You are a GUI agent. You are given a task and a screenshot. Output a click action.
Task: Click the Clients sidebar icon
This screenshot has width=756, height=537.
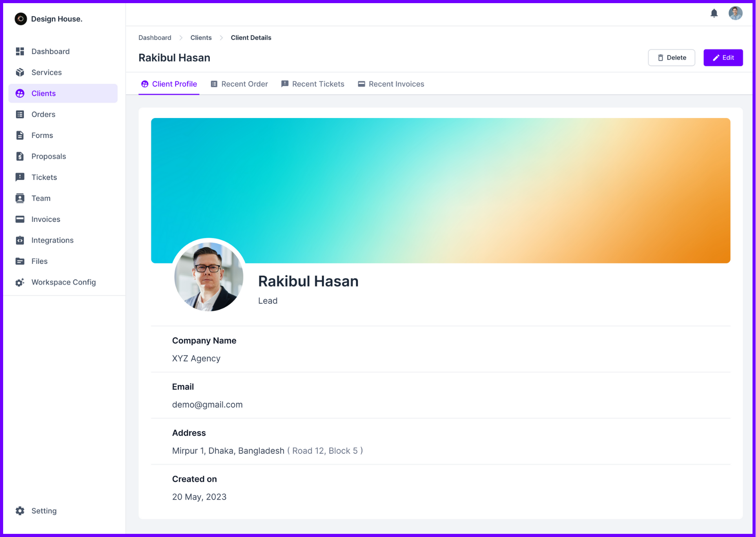[x=20, y=93]
